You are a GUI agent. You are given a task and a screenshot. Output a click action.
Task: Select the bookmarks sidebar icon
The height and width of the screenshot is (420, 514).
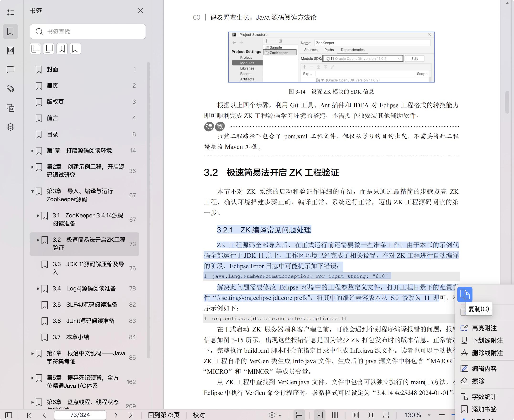pos(10,31)
